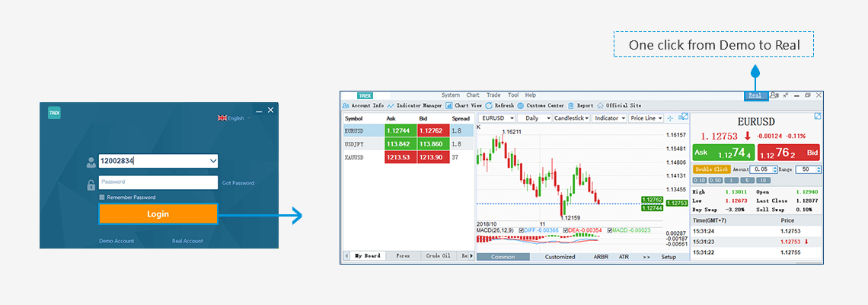The height and width of the screenshot is (305, 868).
Task: Click the orange Login button
Action: click(158, 214)
